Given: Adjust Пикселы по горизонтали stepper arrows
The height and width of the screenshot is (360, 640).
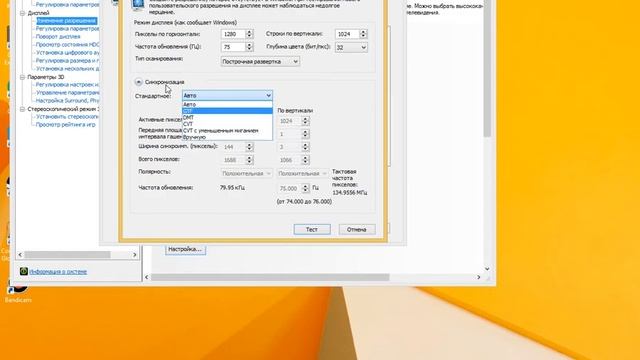Looking at the screenshot, I should pos(249,34).
